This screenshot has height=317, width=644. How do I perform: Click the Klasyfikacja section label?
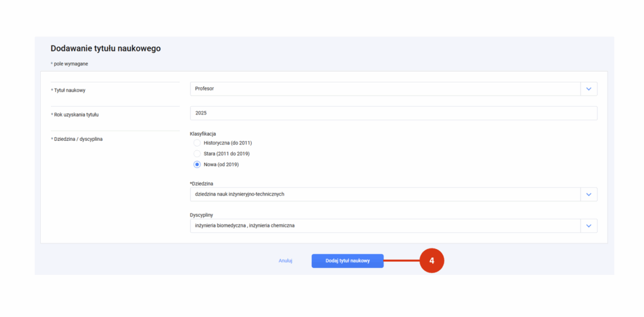[203, 134]
